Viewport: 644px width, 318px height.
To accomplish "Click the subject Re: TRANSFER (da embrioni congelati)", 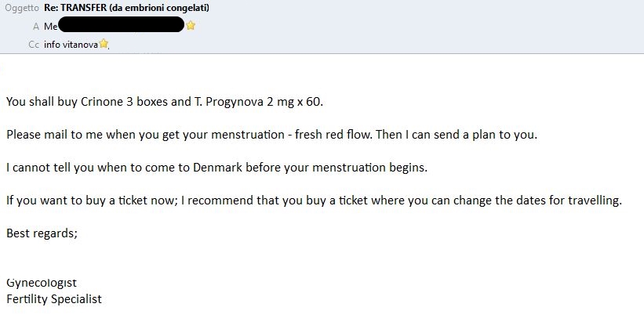I will pyautogui.click(x=126, y=8).
